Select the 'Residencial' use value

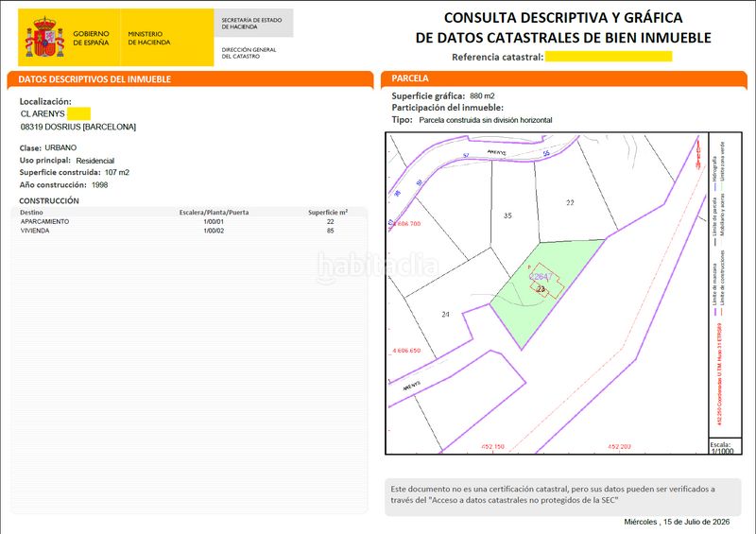click(x=95, y=161)
